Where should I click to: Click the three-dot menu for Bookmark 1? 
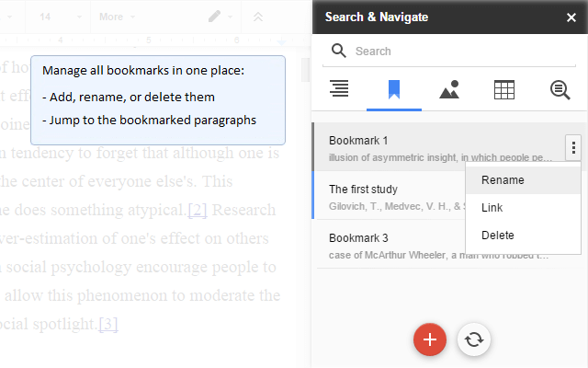[x=573, y=147]
